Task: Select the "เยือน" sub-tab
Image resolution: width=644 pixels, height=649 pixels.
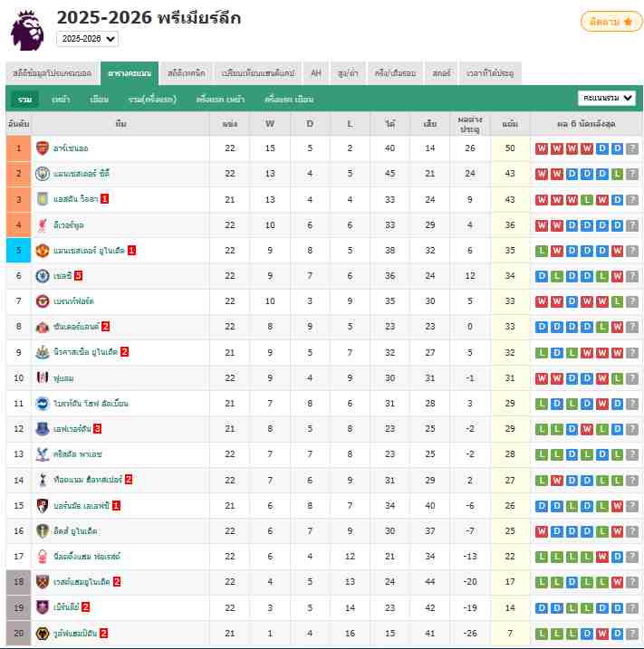Action: pyautogui.click(x=100, y=99)
